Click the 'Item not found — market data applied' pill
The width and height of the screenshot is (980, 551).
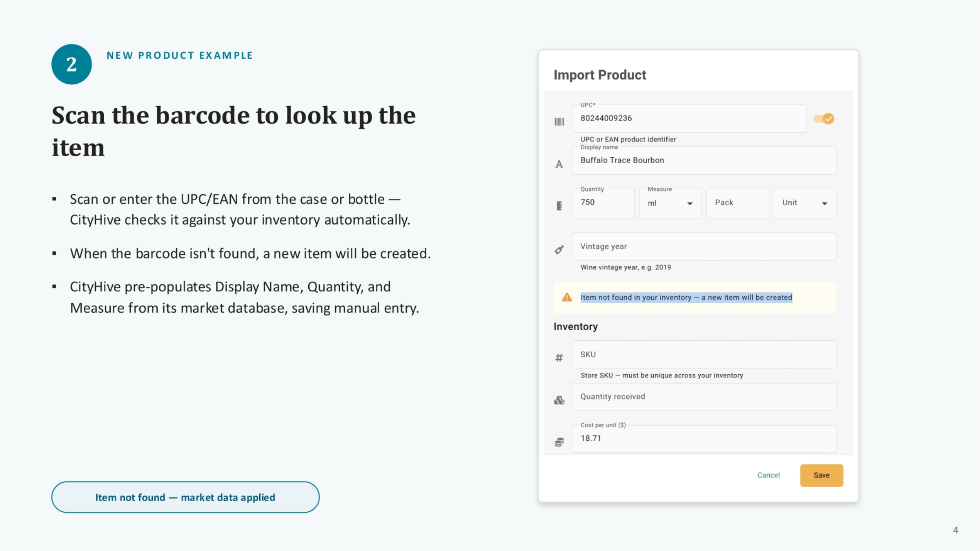185,497
